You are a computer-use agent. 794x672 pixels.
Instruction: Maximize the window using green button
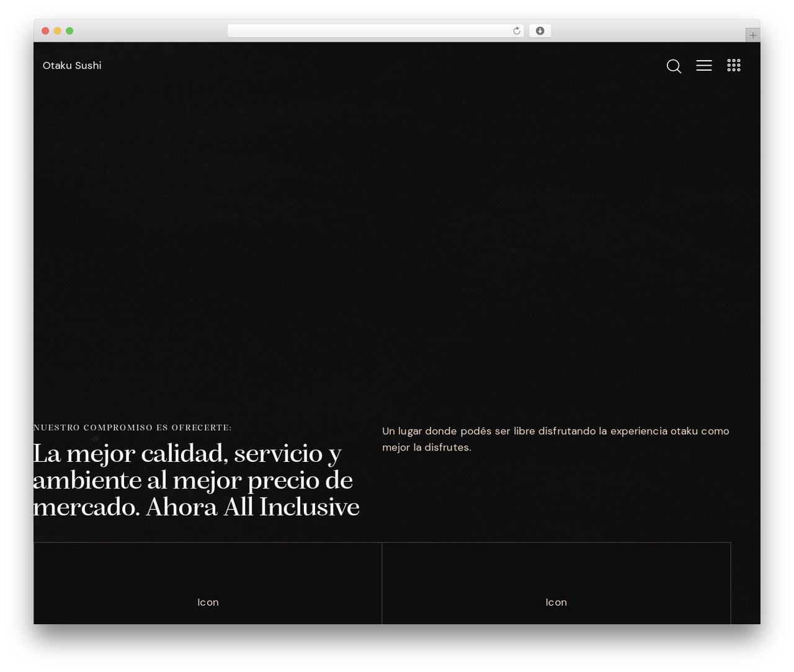coord(69,31)
